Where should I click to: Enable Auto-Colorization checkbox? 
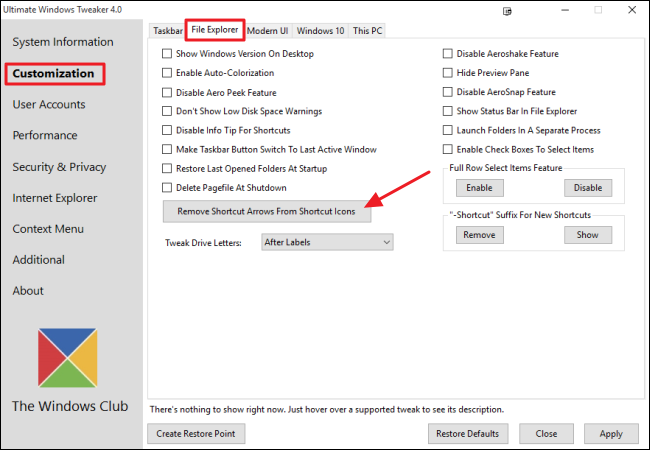point(167,73)
